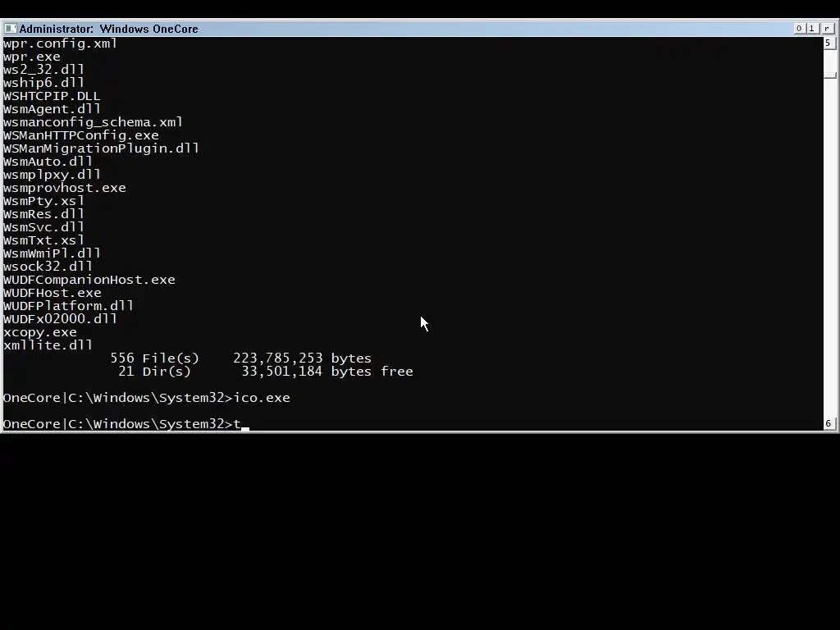
Task: Select the WSHTCPIP.DLL line
Action: point(52,96)
